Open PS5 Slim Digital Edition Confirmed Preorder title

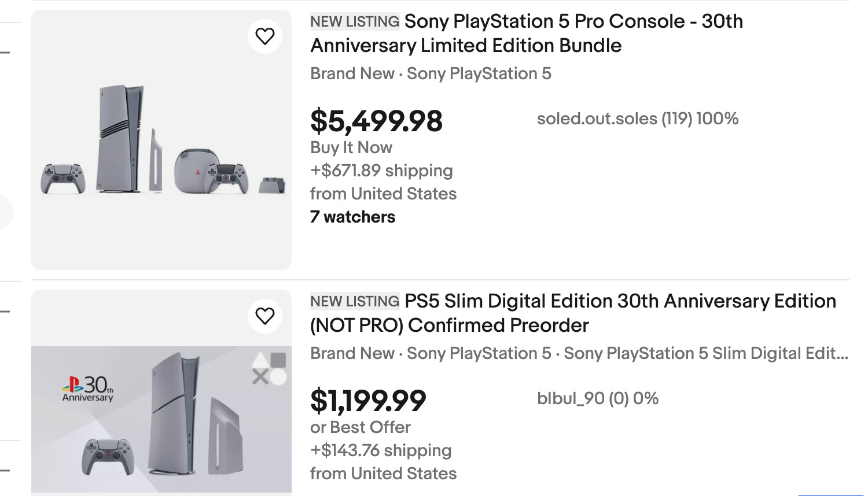(x=573, y=313)
